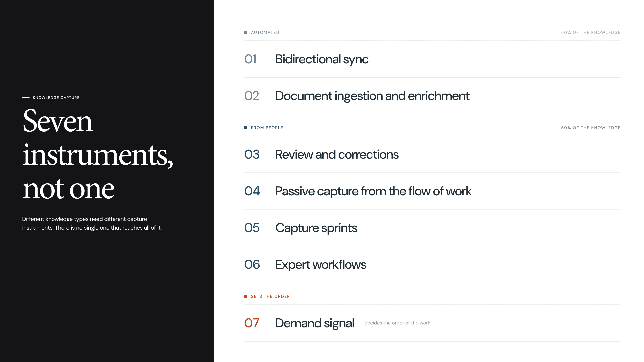Click the orange square beside SETS THE ORDER
The height and width of the screenshot is (362, 644).
point(246,296)
